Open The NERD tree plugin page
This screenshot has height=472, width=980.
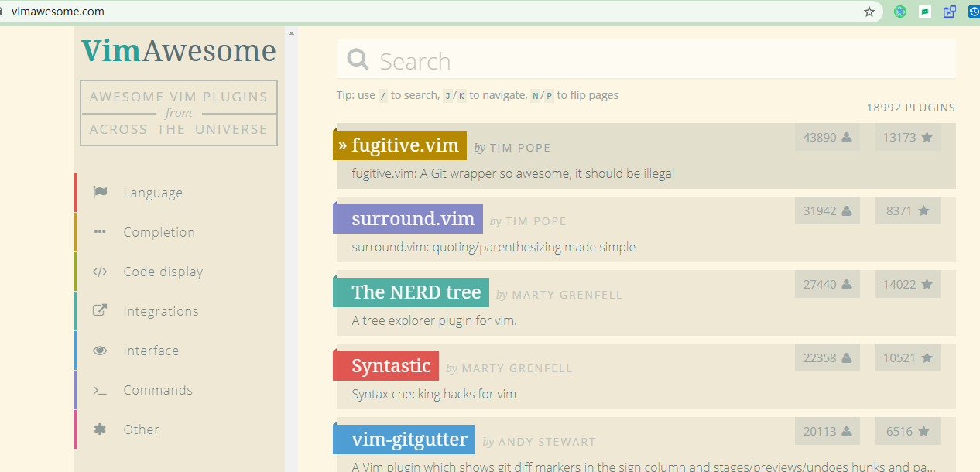[411, 292]
